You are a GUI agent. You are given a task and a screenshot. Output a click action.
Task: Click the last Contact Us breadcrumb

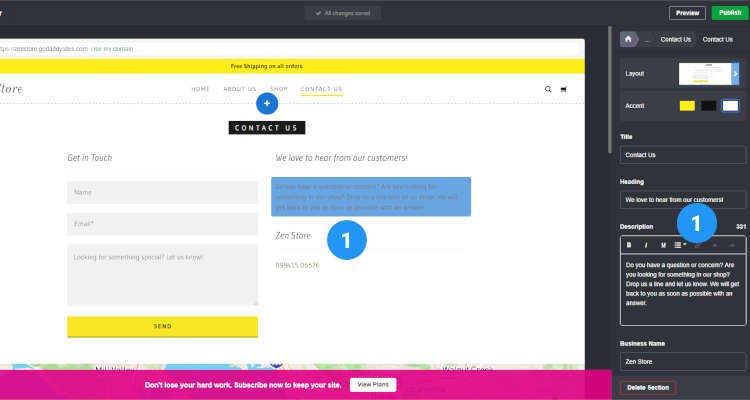click(717, 39)
